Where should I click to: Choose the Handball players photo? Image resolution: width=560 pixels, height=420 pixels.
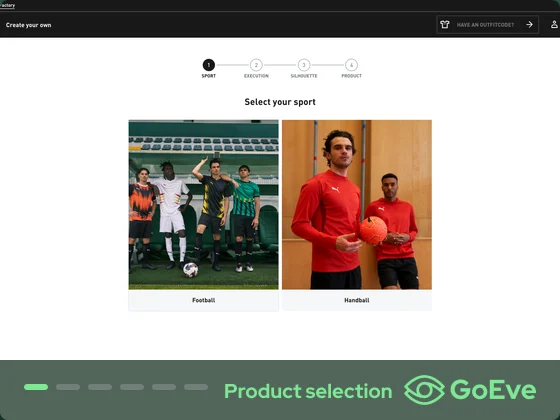(357, 205)
